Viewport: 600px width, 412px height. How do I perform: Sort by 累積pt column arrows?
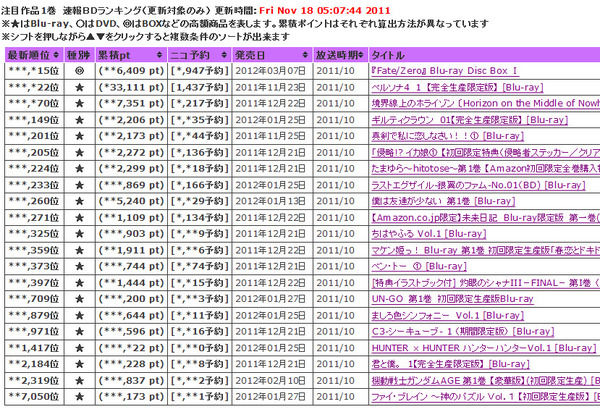coord(160,55)
